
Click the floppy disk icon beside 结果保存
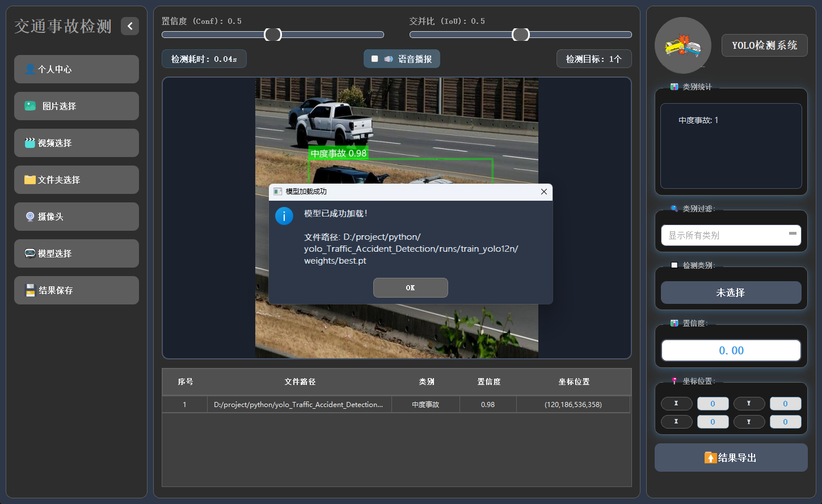pyautogui.click(x=31, y=290)
